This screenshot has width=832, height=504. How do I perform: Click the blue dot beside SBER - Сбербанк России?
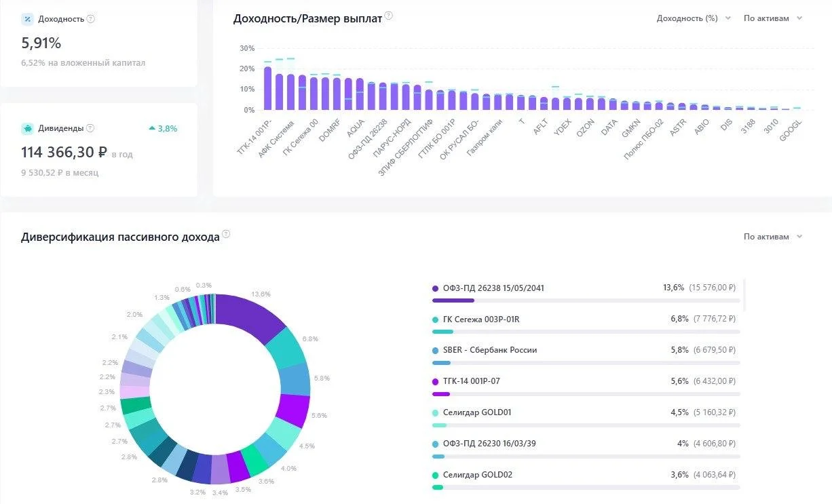(435, 351)
